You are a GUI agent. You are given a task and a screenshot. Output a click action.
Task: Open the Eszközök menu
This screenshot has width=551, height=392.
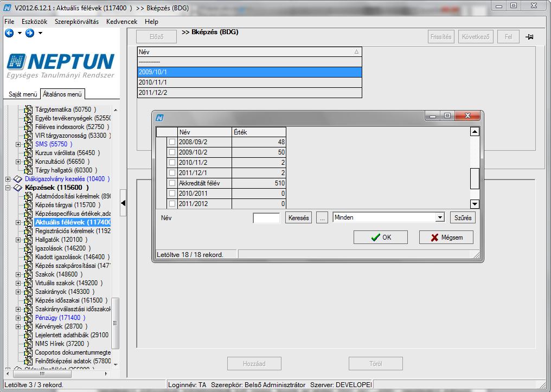35,22
